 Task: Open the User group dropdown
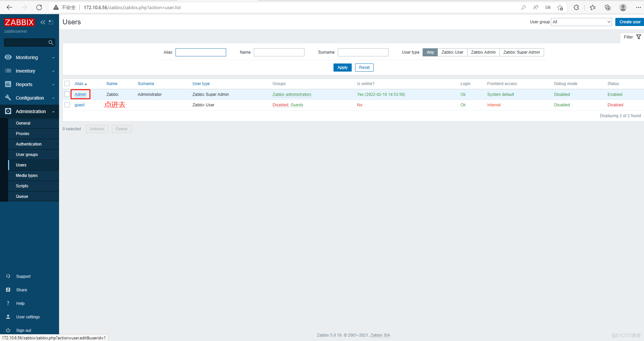[581, 22]
